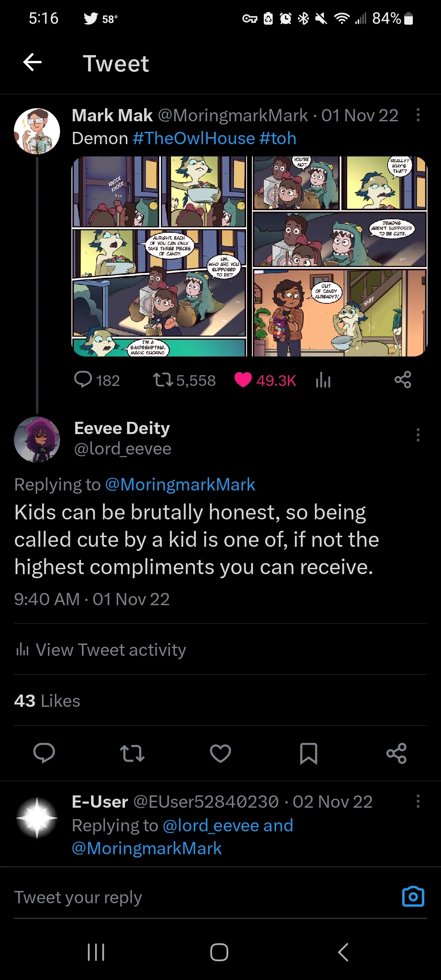Bookmark Eevee Deity's reply
This screenshot has height=980, width=441.
(308, 753)
